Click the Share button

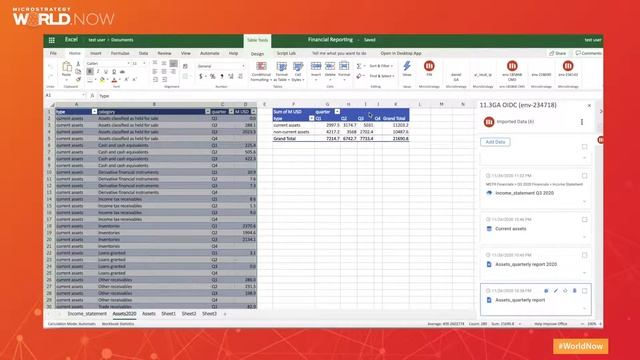point(558,53)
